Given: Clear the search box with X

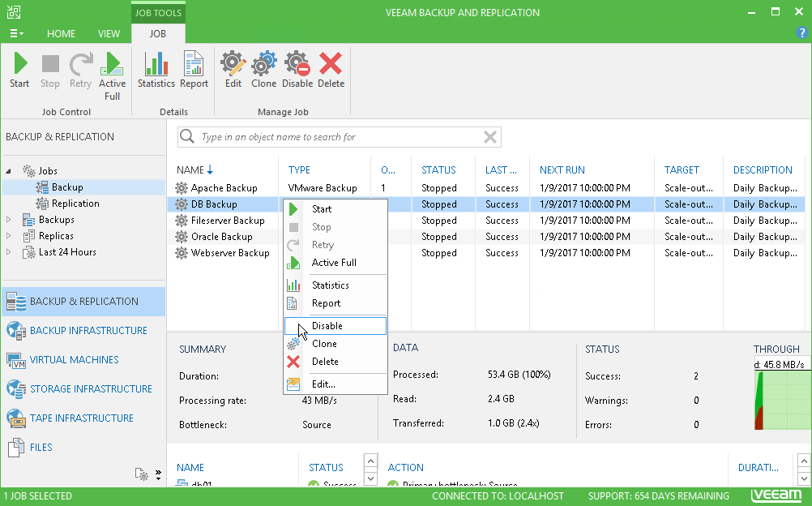Looking at the screenshot, I should point(490,137).
